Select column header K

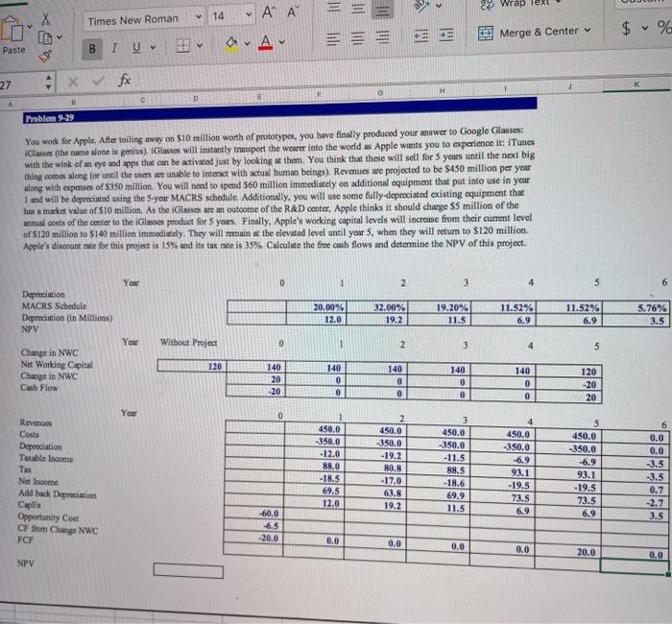636,84
